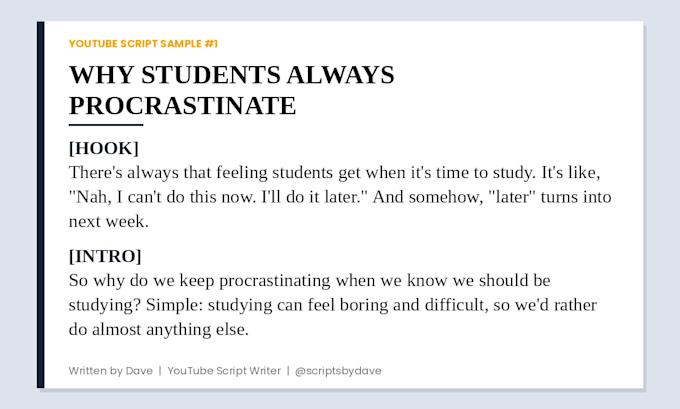Select the [HOOK] section heading
The image size is (680, 409).
(104, 148)
